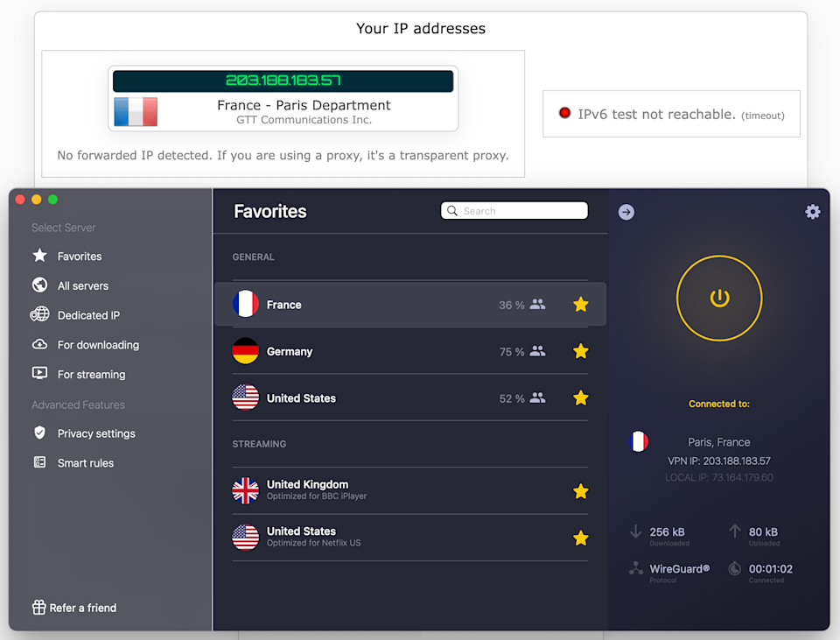Open the settings gear icon
840x640 pixels.
[813, 212]
